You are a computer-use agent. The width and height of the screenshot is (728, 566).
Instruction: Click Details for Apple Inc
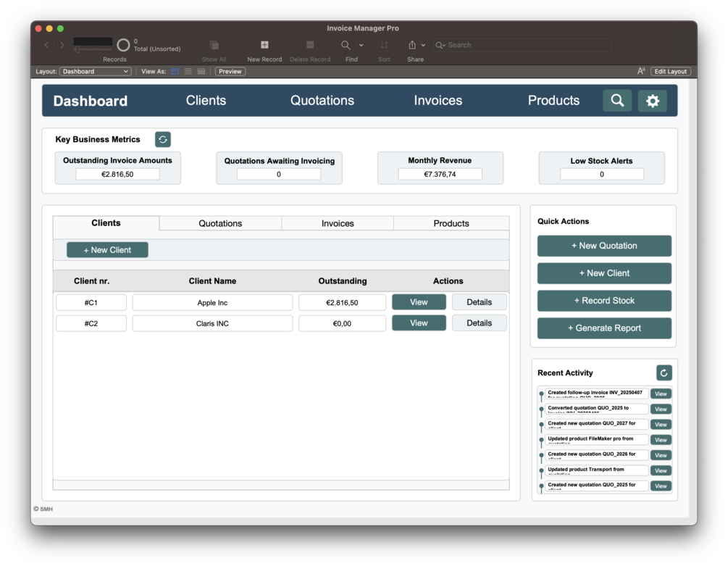479,302
